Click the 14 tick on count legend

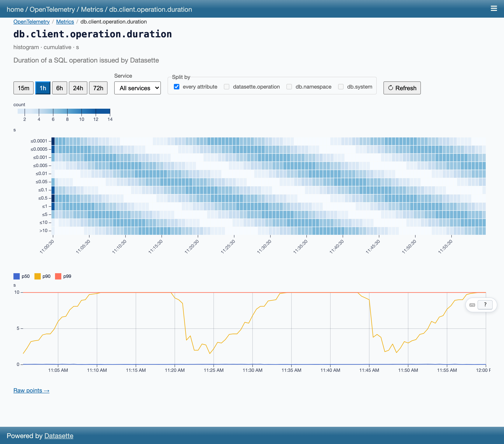coord(110,119)
